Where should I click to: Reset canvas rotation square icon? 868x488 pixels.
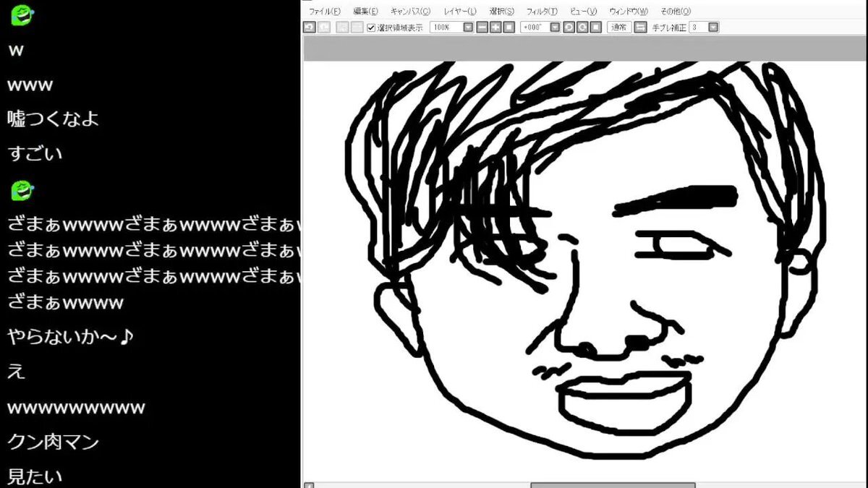(x=595, y=27)
